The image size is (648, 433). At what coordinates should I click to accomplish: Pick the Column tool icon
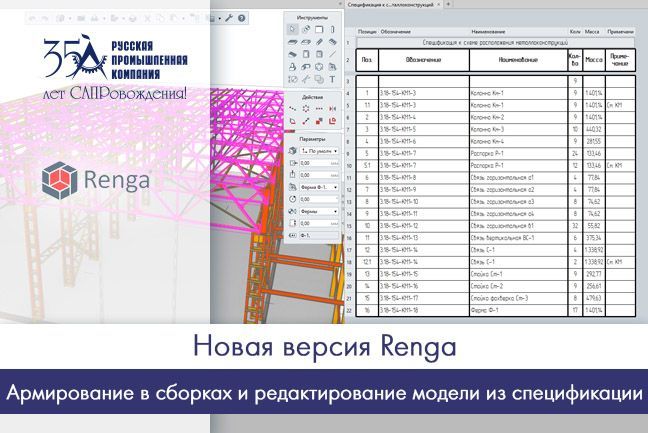point(332,29)
